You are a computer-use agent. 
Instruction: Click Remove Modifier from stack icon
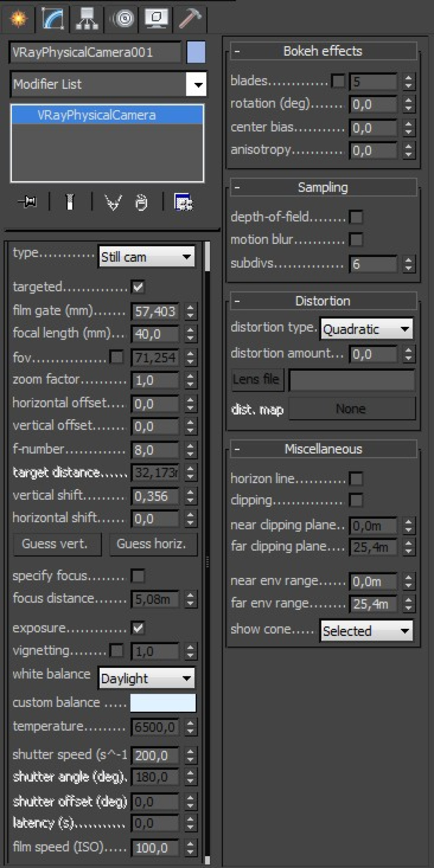pyautogui.click(x=141, y=202)
